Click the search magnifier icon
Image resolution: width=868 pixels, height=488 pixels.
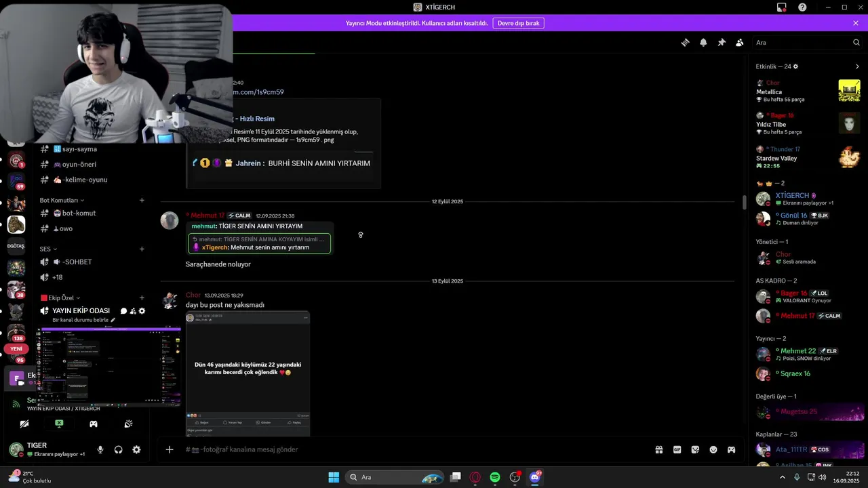(856, 42)
